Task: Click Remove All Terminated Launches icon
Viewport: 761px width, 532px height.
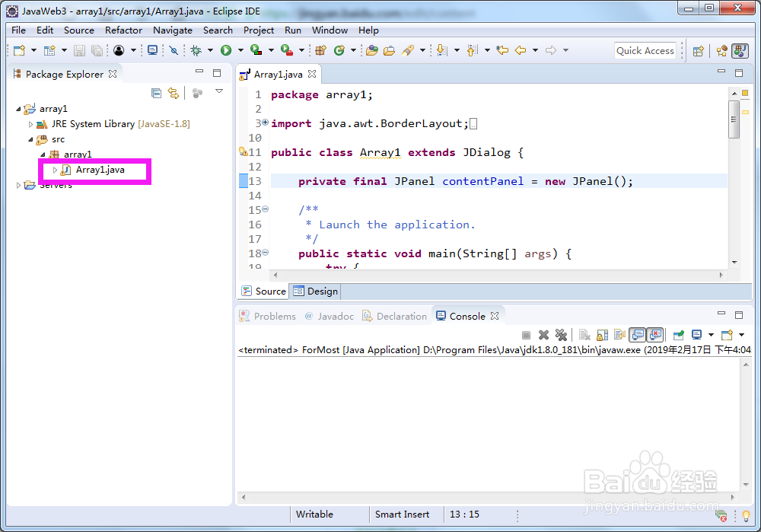Action: [561, 335]
